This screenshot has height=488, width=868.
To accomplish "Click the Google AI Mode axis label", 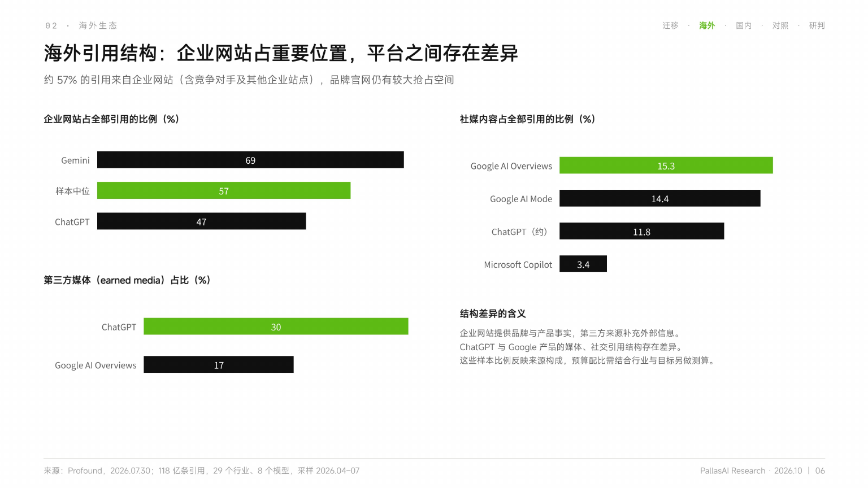I will [x=521, y=199].
